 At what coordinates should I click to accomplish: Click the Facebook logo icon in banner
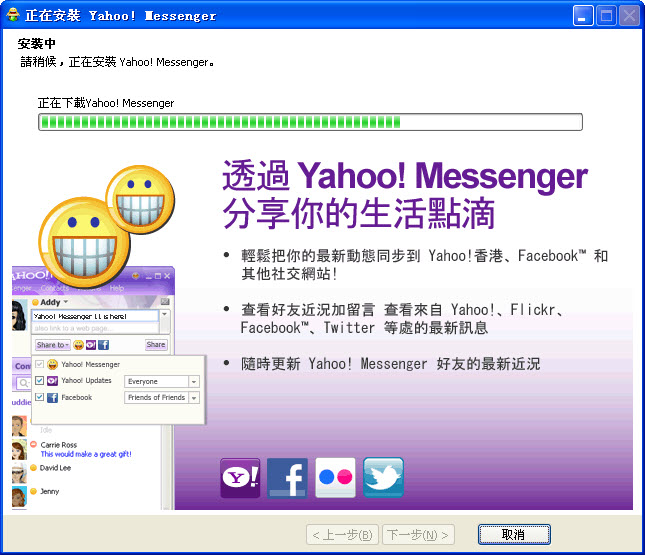point(287,478)
